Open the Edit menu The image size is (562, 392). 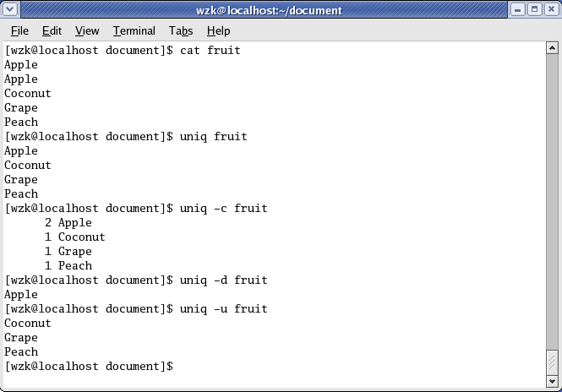pos(52,30)
